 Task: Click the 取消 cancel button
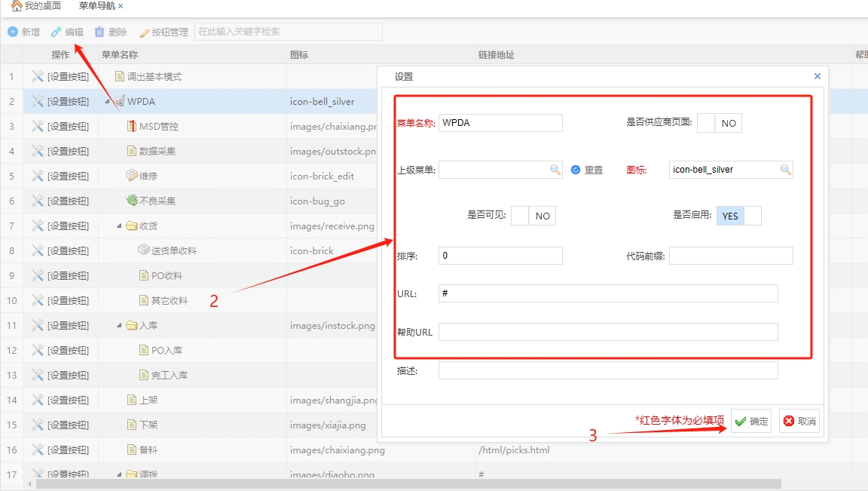pyautogui.click(x=799, y=421)
